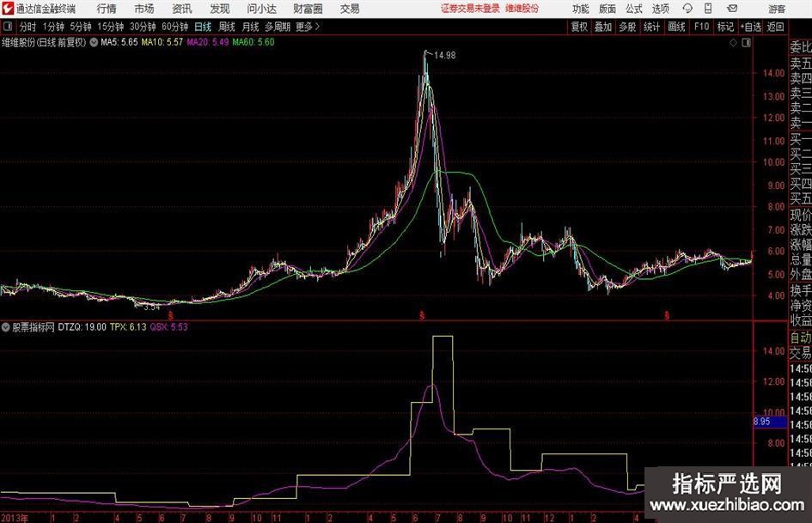The width and height of the screenshot is (812, 523).
Task: Click the 返回 back button
Action: click(x=775, y=27)
